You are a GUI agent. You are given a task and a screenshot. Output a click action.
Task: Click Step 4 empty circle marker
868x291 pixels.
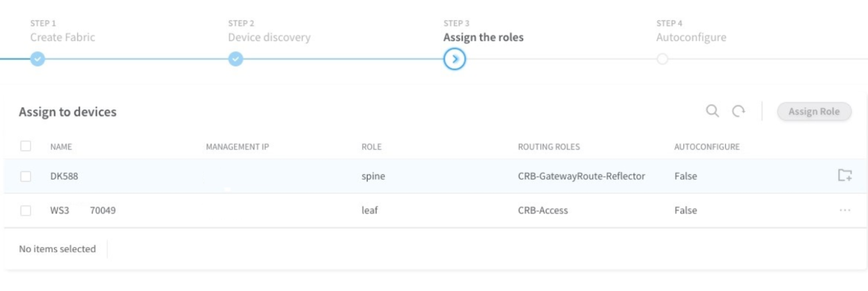coord(662,59)
